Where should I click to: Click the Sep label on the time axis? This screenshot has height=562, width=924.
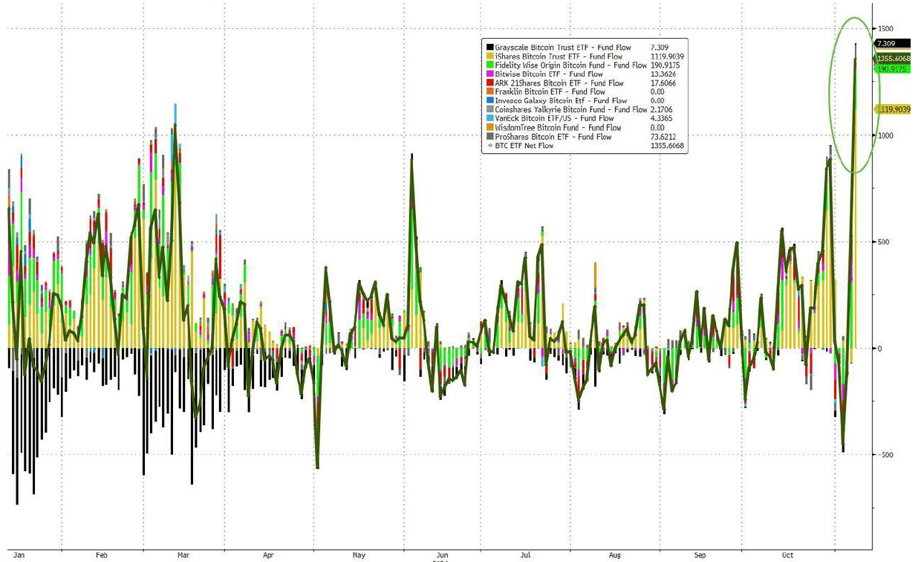pyautogui.click(x=702, y=555)
